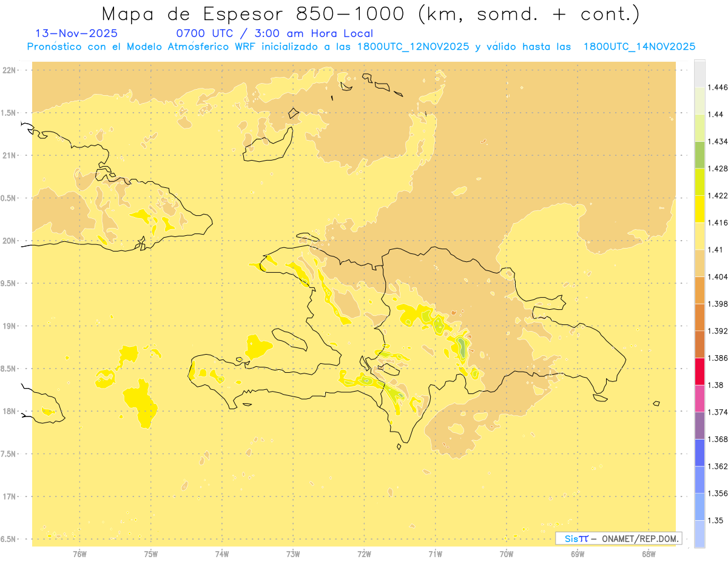728x562 pixels.
Task: Click the legend value '1.386'
Action: 718,358
